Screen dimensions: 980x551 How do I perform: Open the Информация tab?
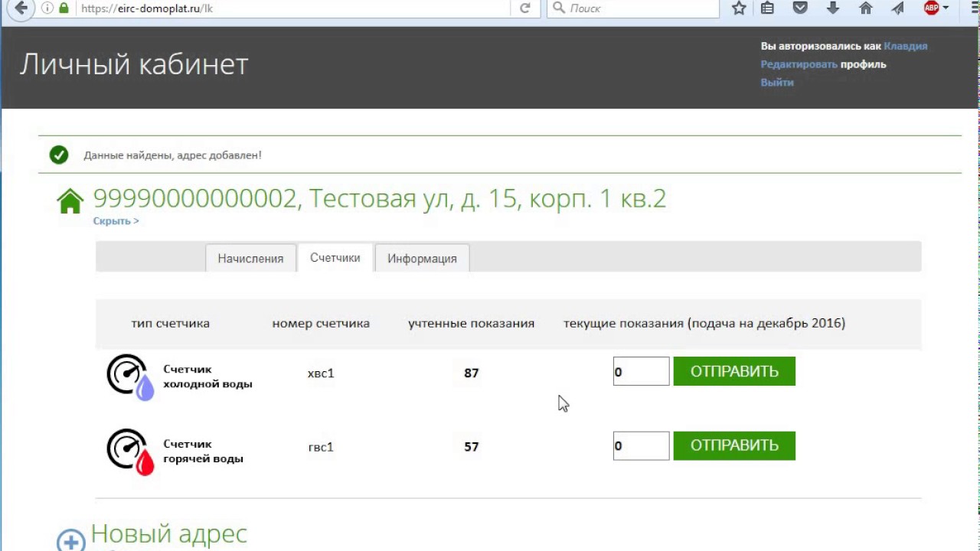tap(422, 258)
